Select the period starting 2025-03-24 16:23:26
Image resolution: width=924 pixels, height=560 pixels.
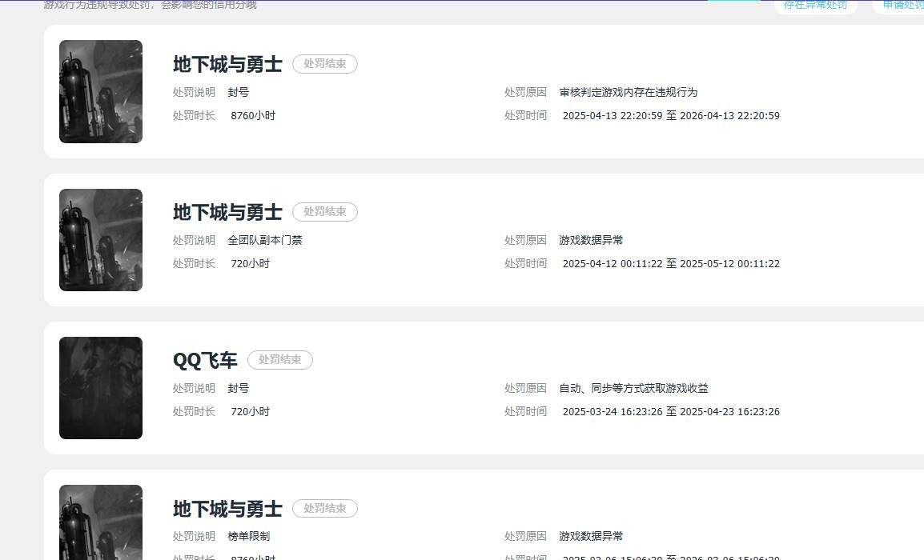point(671,412)
